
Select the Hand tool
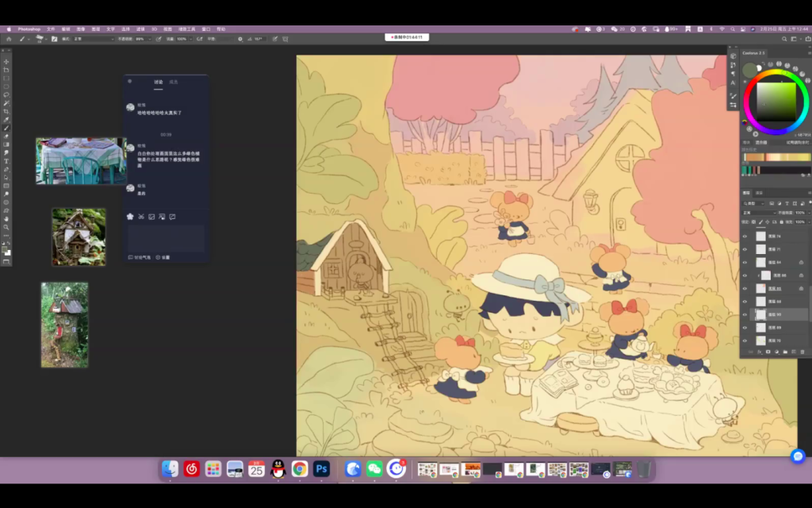click(x=6, y=218)
